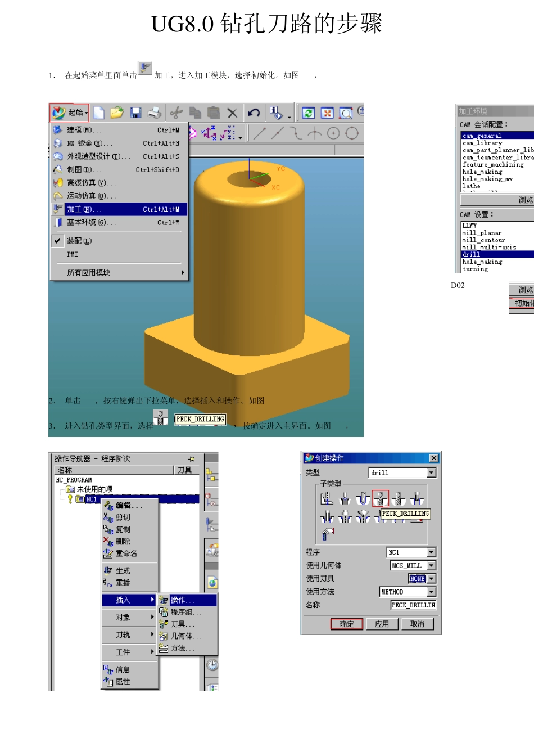534x756 pixels.
Task: Select 制图 (D) menu entry
Action: point(119,169)
